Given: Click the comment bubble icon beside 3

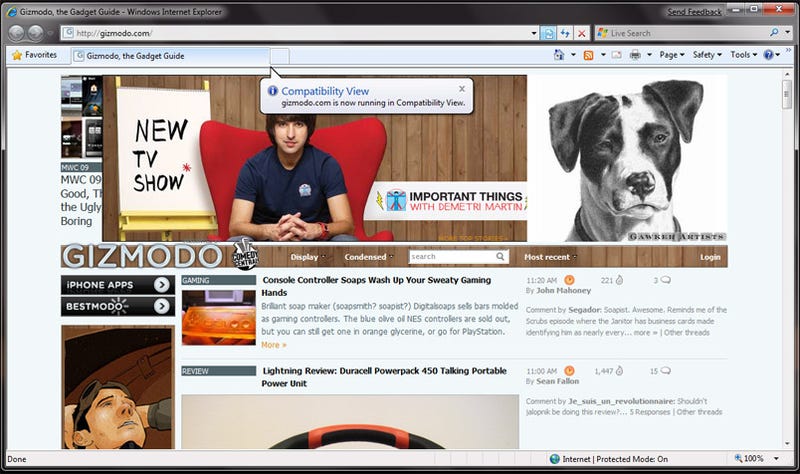Looking at the screenshot, I should click(665, 280).
